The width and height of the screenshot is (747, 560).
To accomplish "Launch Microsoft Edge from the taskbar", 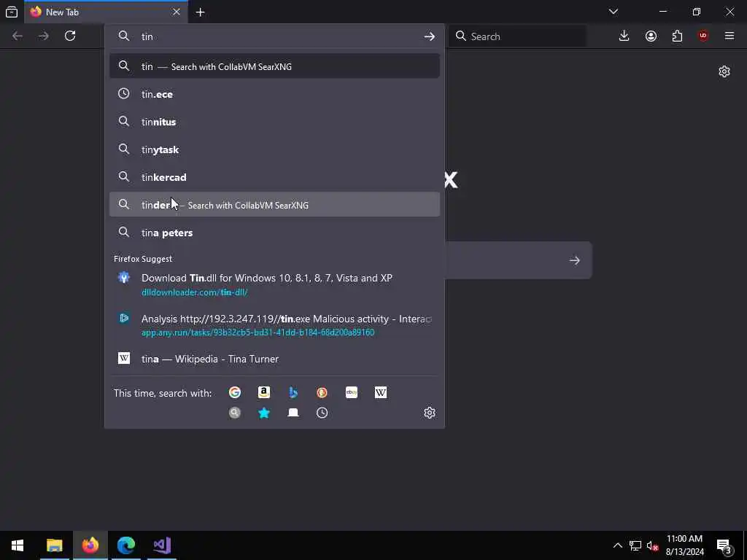I will coord(125,545).
